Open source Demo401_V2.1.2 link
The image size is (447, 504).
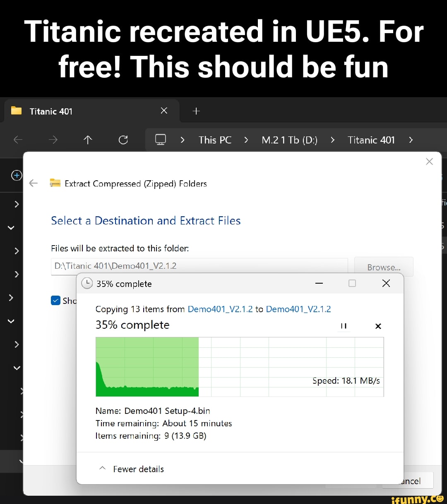pos(220,309)
